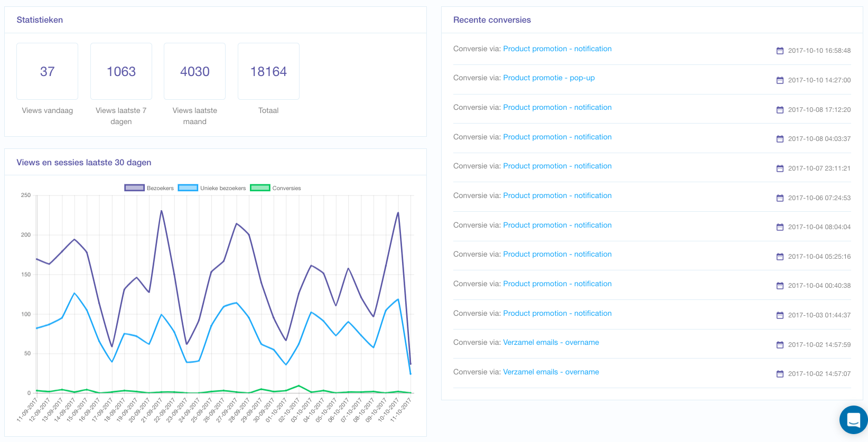Click the 4030 views laatste maand box
868x442 pixels.
tap(195, 71)
